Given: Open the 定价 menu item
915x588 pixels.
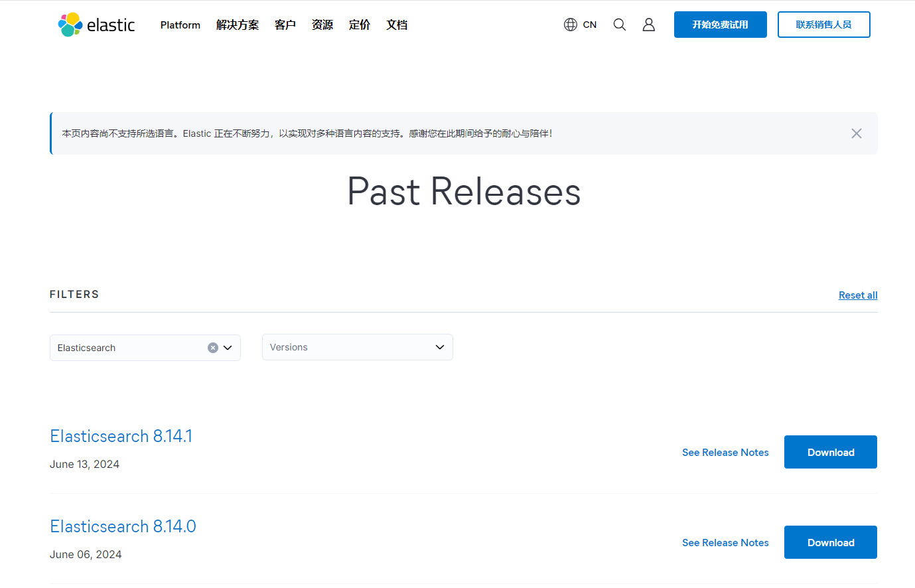Looking at the screenshot, I should (360, 25).
